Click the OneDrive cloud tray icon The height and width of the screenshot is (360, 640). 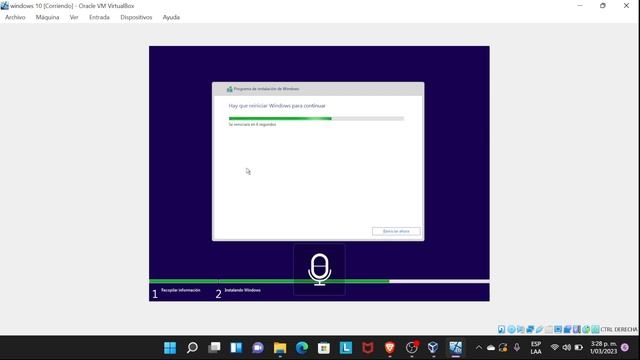click(491, 348)
